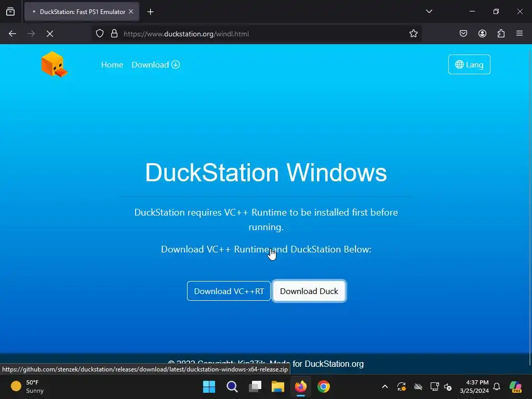Open Firefox View recent browsing
Viewport: 532px width, 399px height.
tap(10, 11)
